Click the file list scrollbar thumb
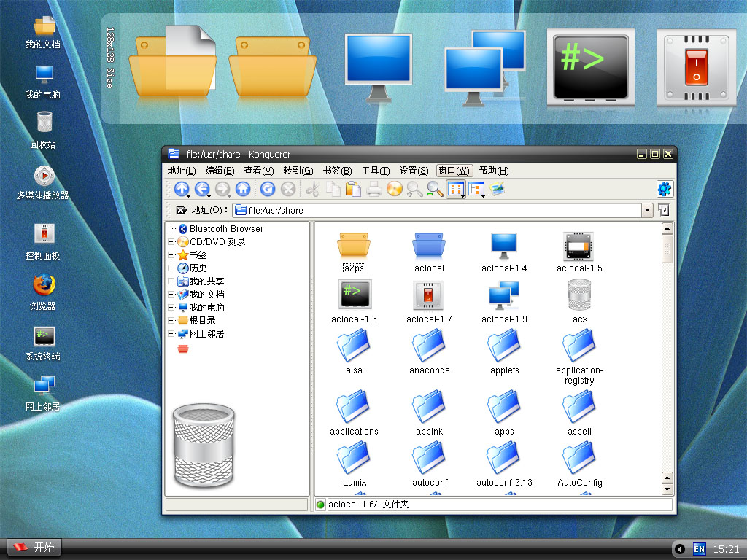This screenshot has height=560, width=747. [667, 249]
